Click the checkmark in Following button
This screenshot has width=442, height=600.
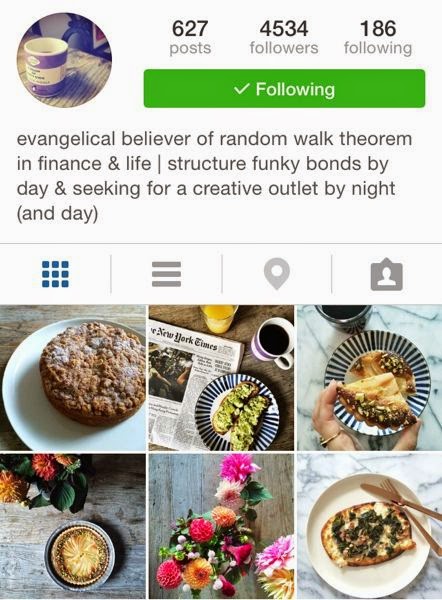pyautogui.click(x=241, y=89)
